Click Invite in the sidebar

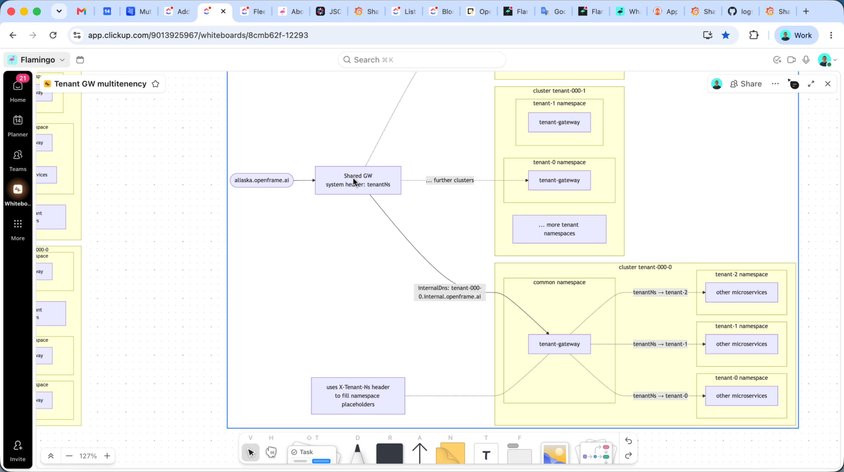pos(18,450)
